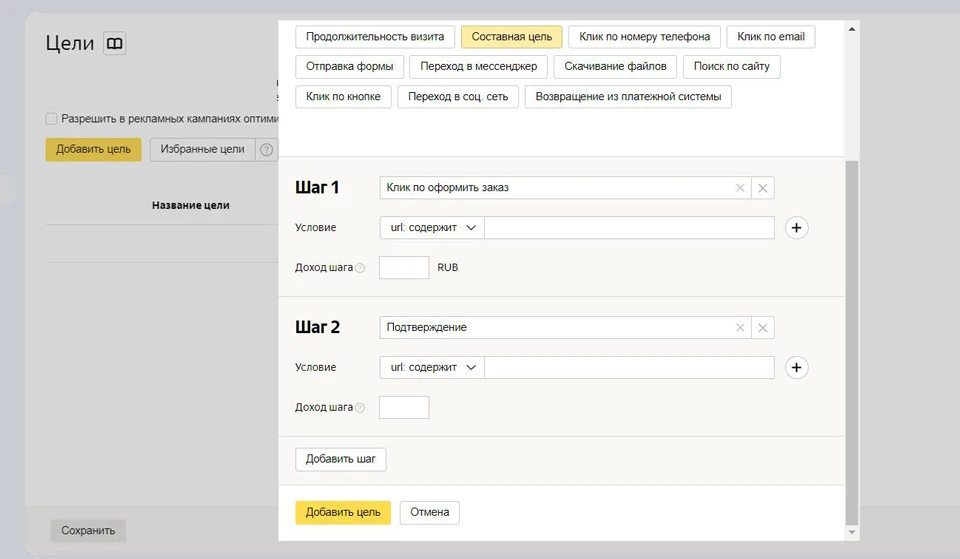
Task: Confirm with dialog 'Добавить цель' button
Action: point(343,512)
